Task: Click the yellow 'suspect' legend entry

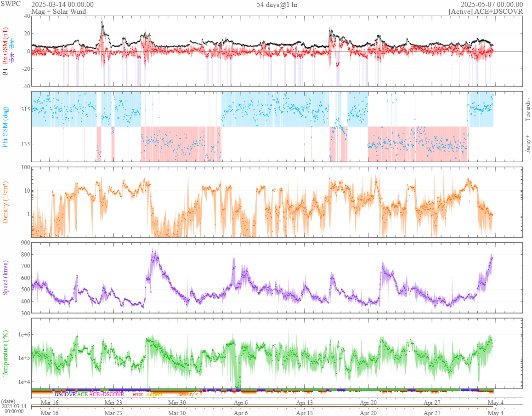Action: click(154, 394)
